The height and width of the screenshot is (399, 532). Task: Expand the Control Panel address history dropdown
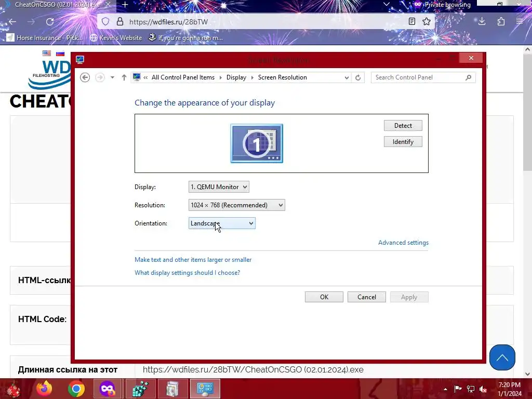click(x=347, y=77)
